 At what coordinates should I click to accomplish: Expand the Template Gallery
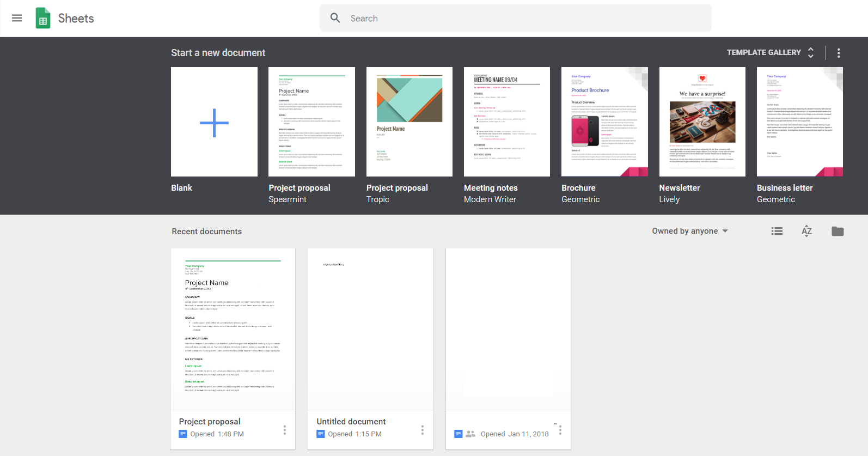[x=770, y=53]
